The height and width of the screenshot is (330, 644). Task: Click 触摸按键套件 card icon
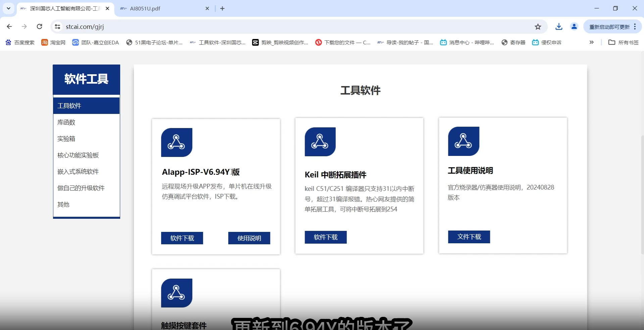tap(177, 293)
